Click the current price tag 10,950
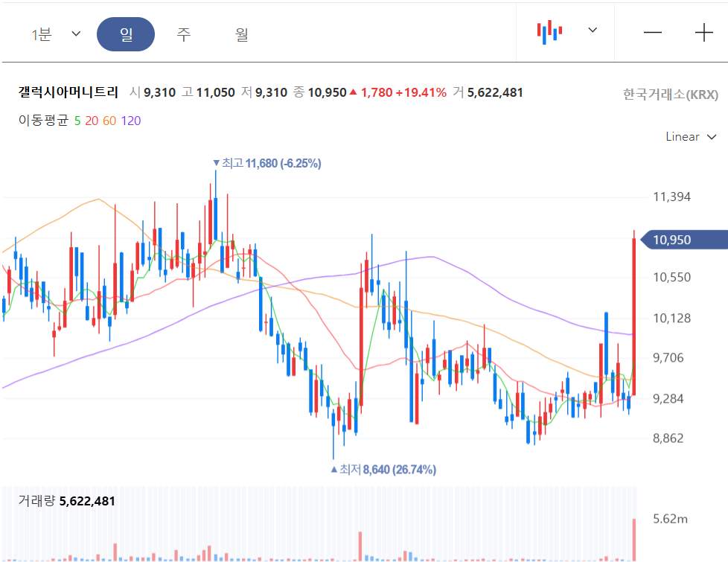The width and height of the screenshot is (728, 562). (x=683, y=240)
